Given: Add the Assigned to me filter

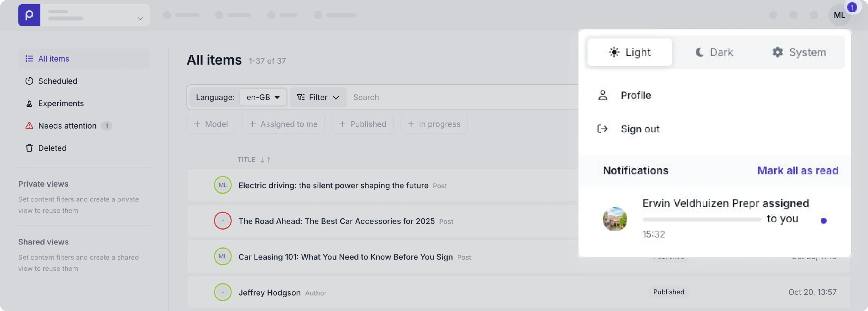Looking at the screenshot, I should (283, 124).
